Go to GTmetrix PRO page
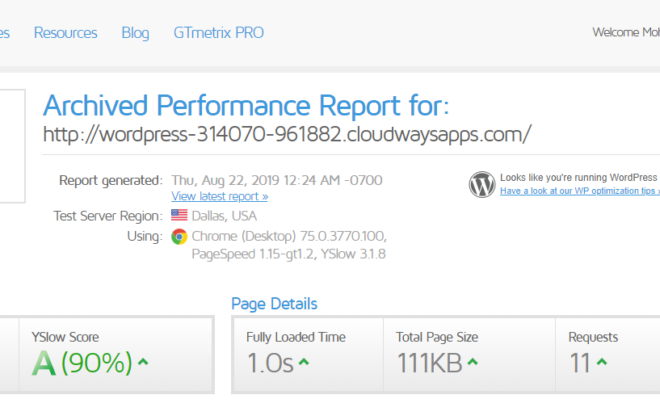This screenshot has height=420, width=660. pos(219,33)
